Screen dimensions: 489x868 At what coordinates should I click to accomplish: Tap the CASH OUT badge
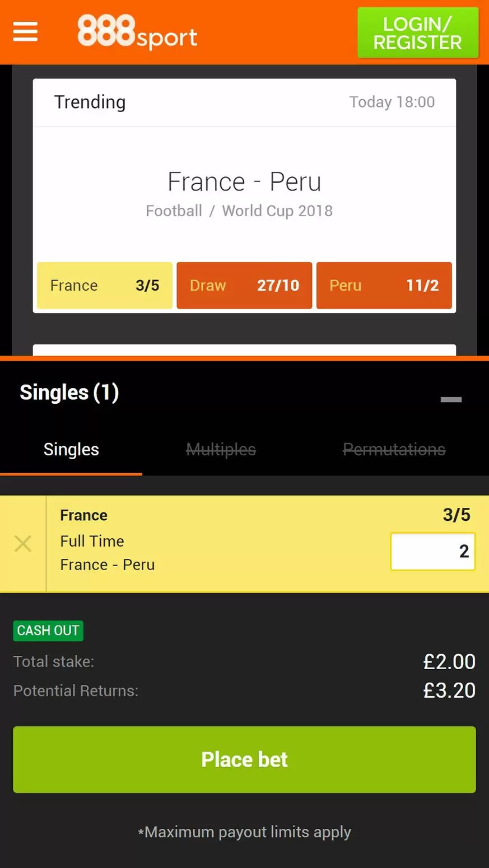48,631
